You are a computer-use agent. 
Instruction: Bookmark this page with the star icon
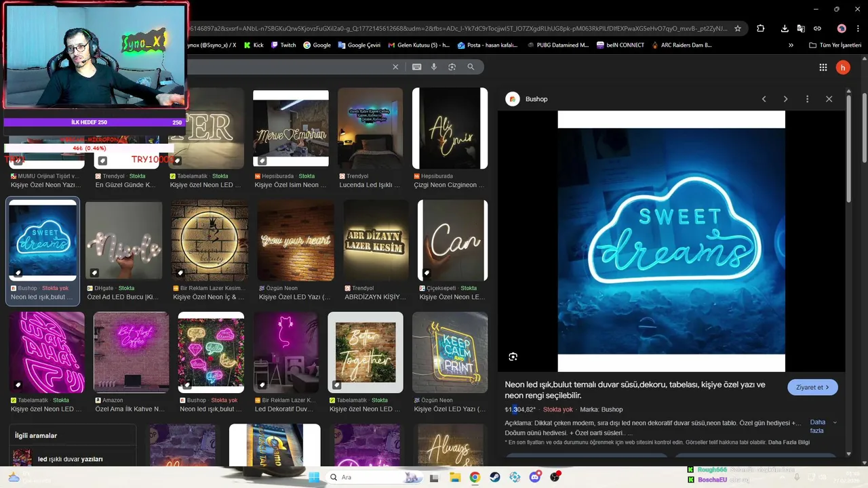point(738,28)
